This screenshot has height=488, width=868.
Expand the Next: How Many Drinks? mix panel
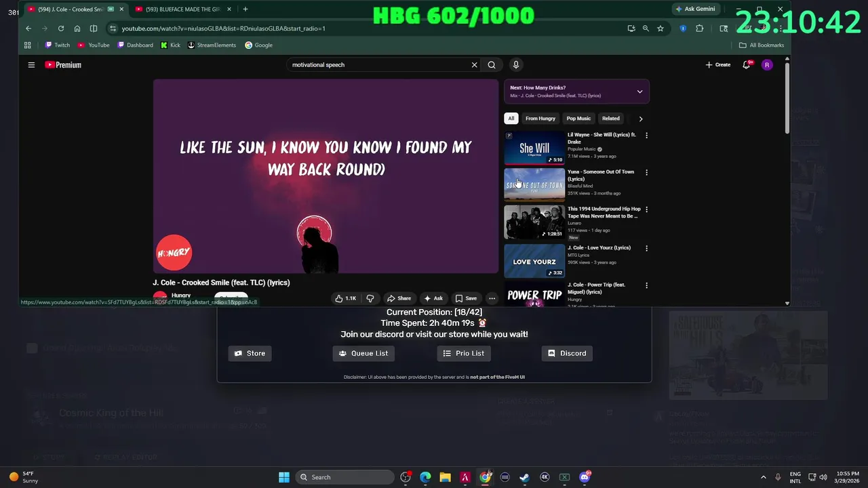(x=639, y=91)
